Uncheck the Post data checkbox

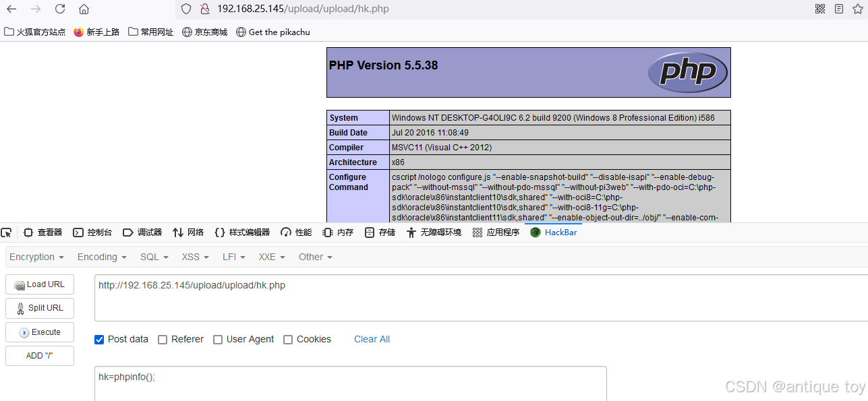point(99,340)
